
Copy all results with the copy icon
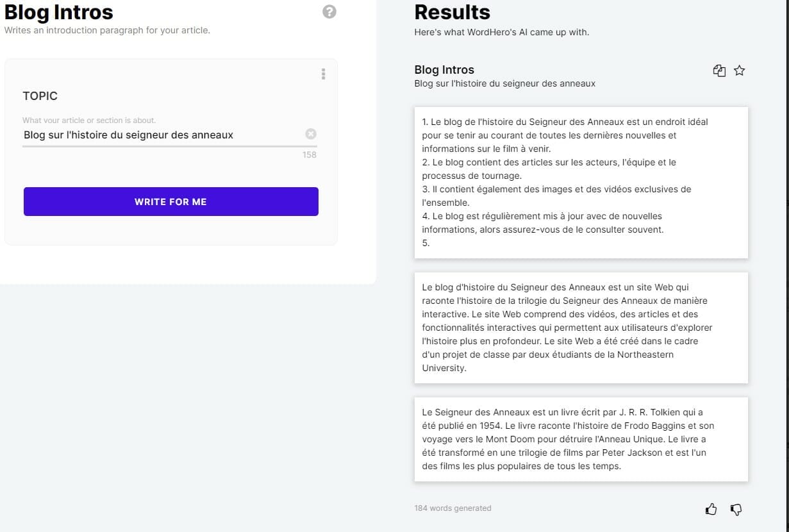[x=719, y=71]
